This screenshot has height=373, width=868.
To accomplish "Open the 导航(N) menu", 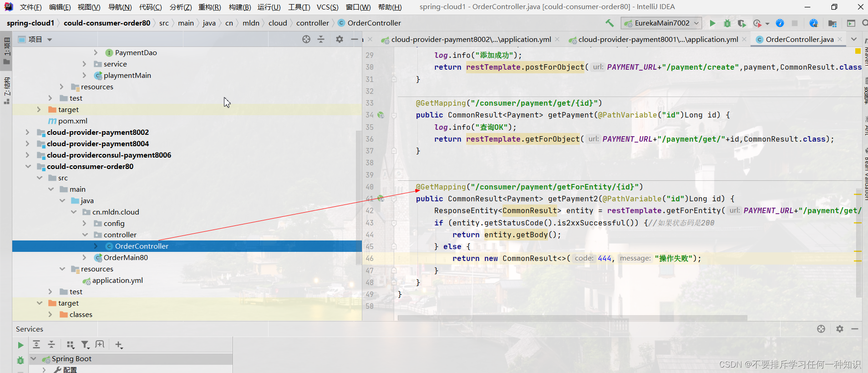I will [120, 7].
